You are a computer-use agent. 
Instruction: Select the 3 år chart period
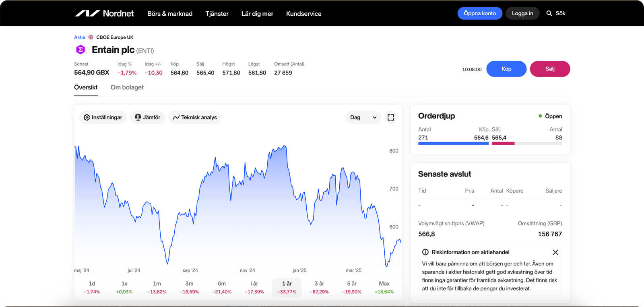click(x=319, y=287)
